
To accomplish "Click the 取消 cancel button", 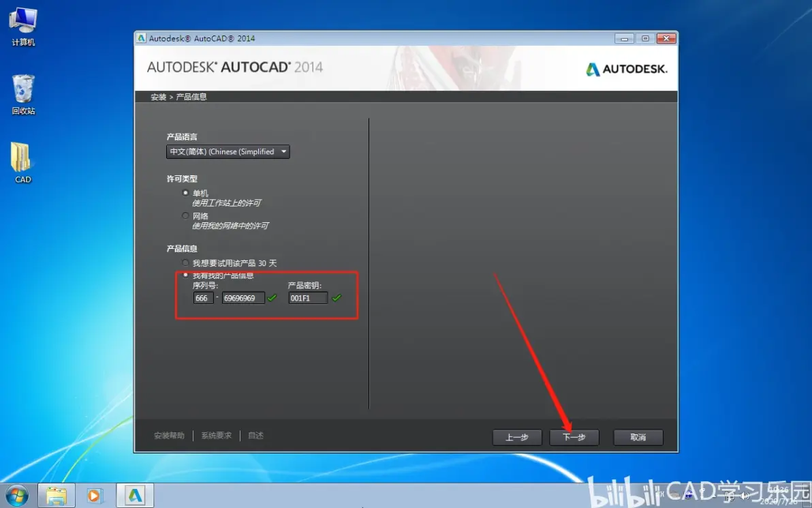I will (x=638, y=437).
